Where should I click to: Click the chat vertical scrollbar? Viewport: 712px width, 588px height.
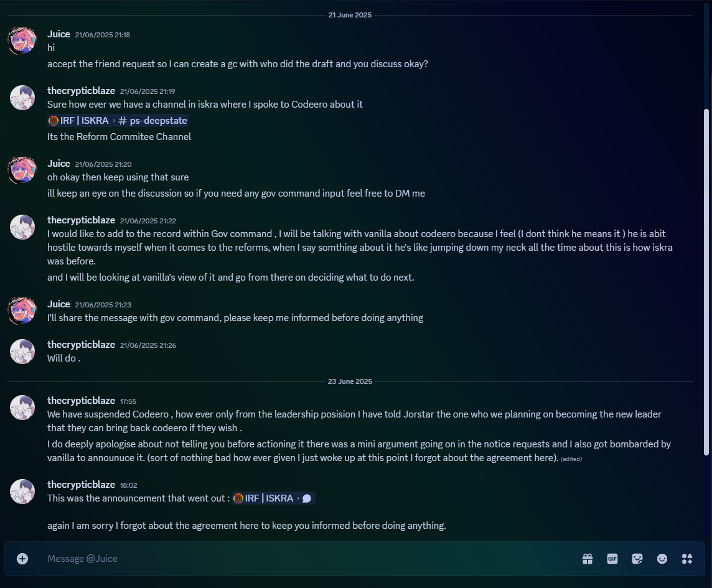(x=706, y=281)
